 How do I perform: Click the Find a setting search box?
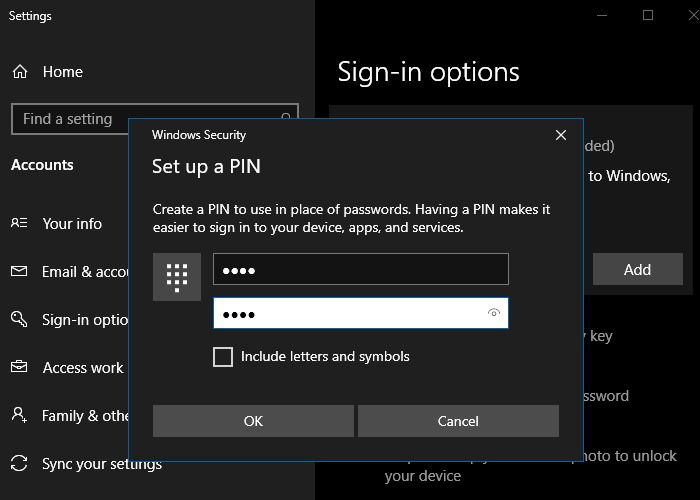(154, 119)
